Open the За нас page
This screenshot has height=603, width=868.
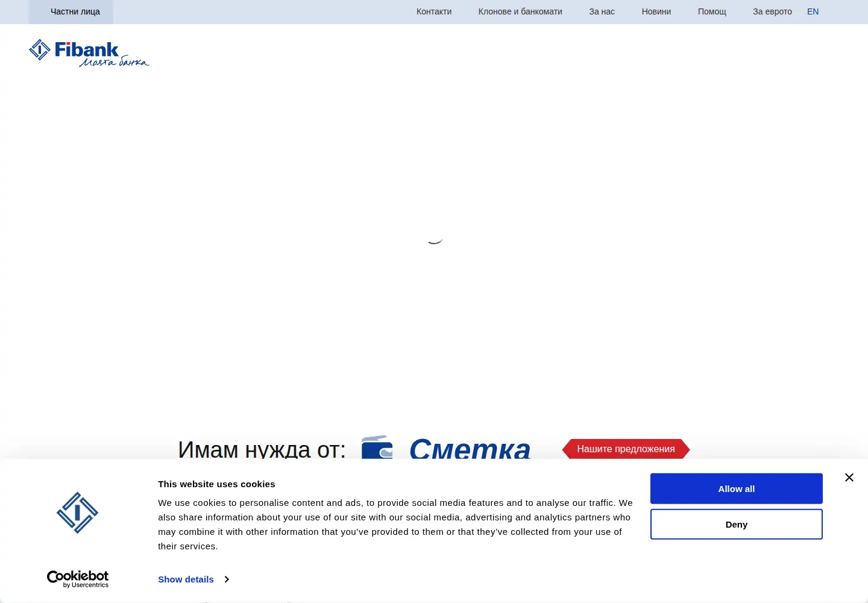[x=602, y=11]
